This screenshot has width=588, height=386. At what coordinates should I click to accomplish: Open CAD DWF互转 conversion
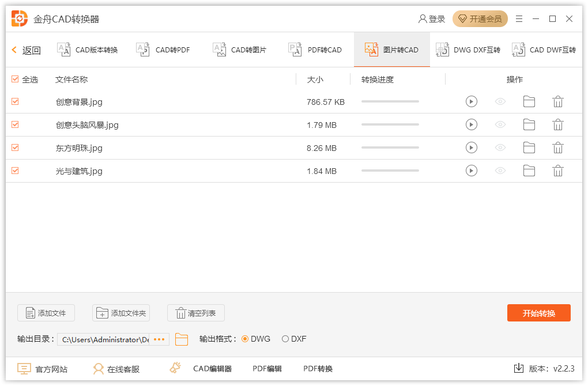pos(545,50)
